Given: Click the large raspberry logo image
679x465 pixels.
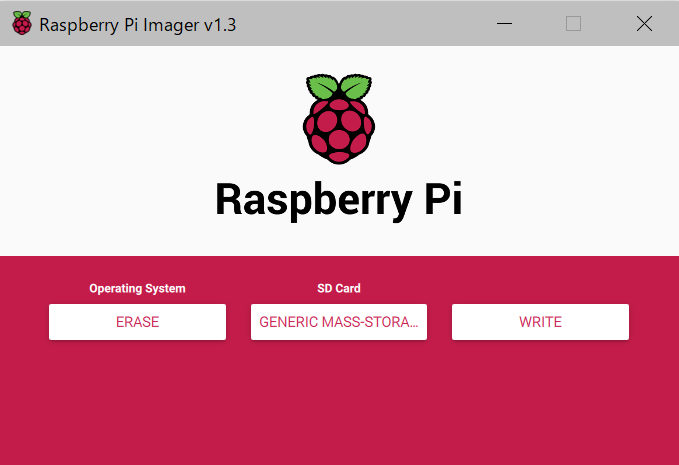Looking at the screenshot, I should [339, 119].
